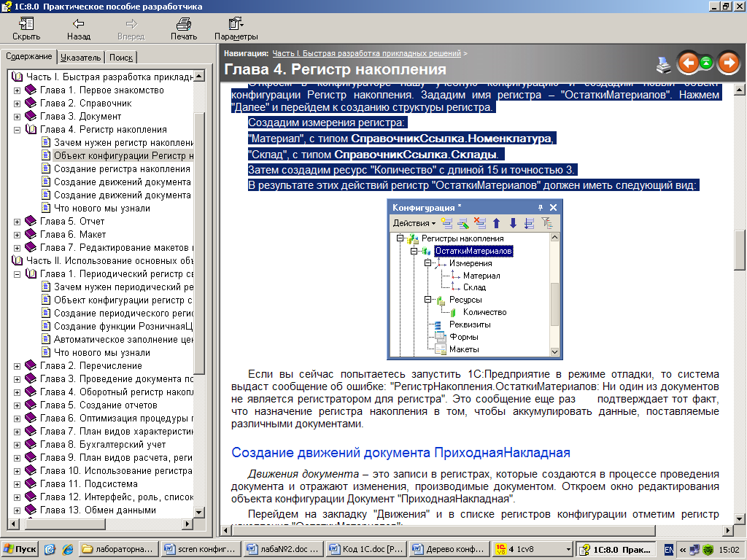Go to previous page with orange left arrow
Screen dimensions: 747x560
pyautogui.click(x=687, y=63)
